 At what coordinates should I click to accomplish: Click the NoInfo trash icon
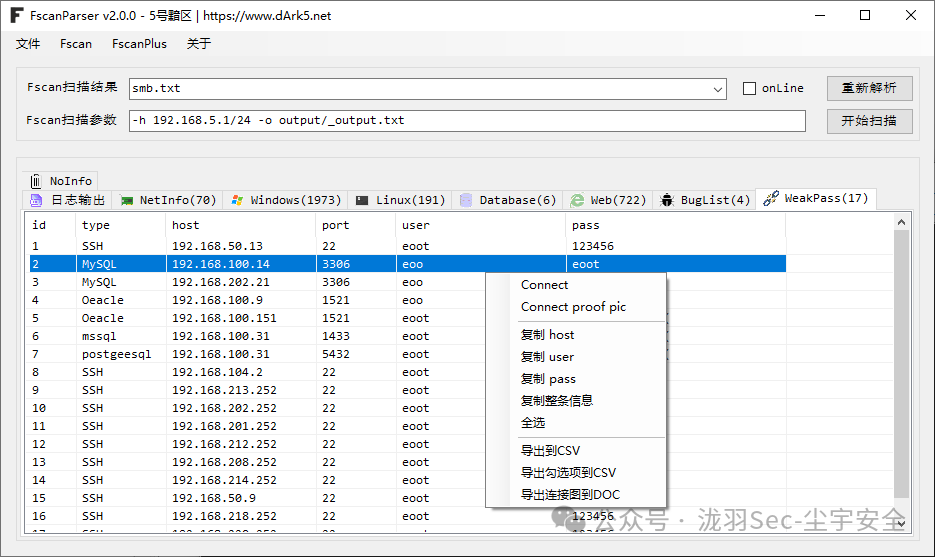[36, 181]
